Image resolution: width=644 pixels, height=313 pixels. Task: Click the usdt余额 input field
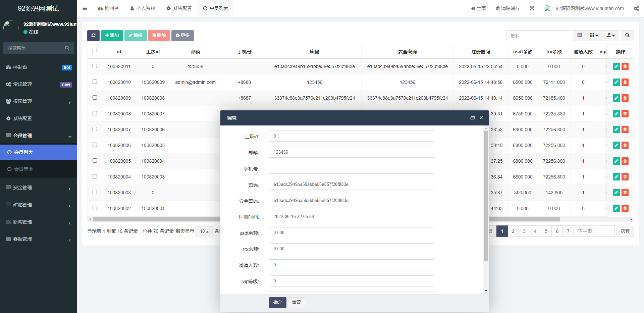pyautogui.click(x=351, y=233)
